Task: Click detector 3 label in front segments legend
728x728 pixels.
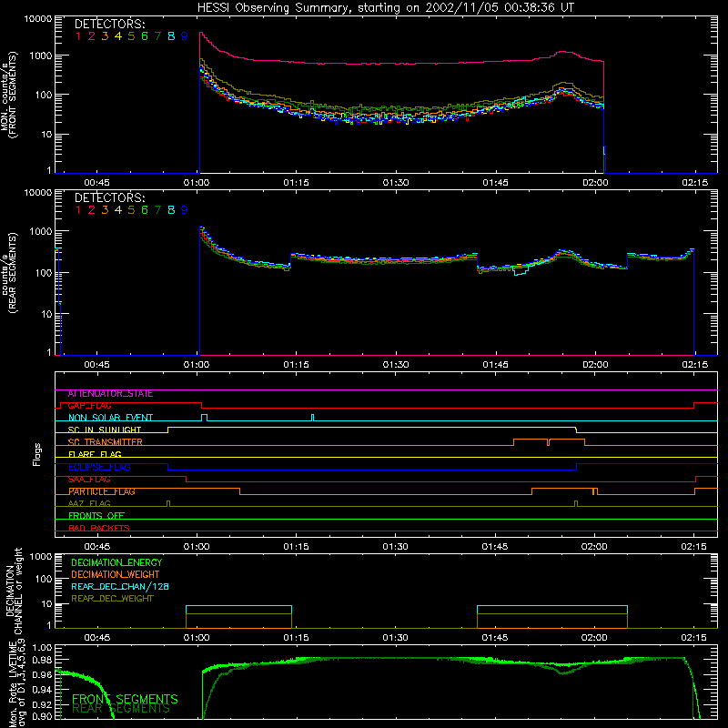Action: pyautogui.click(x=105, y=36)
